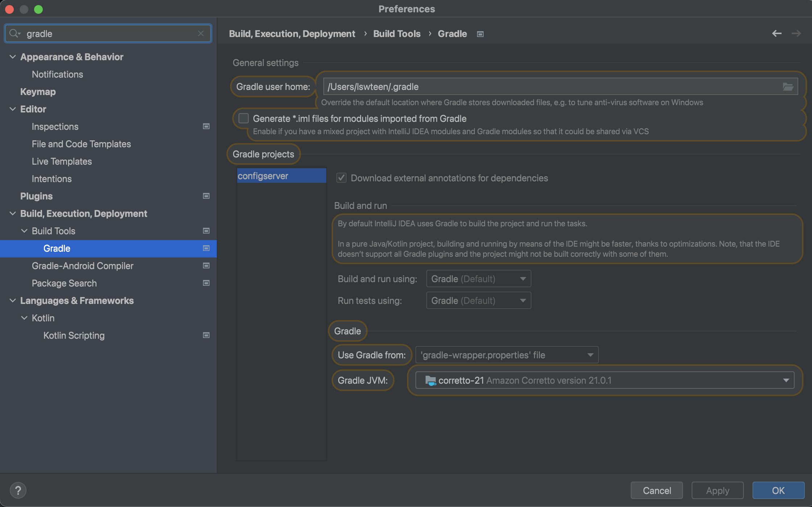
Task: Select Gradle-Android Compiler in settings tree
Action: click(82, 266)
